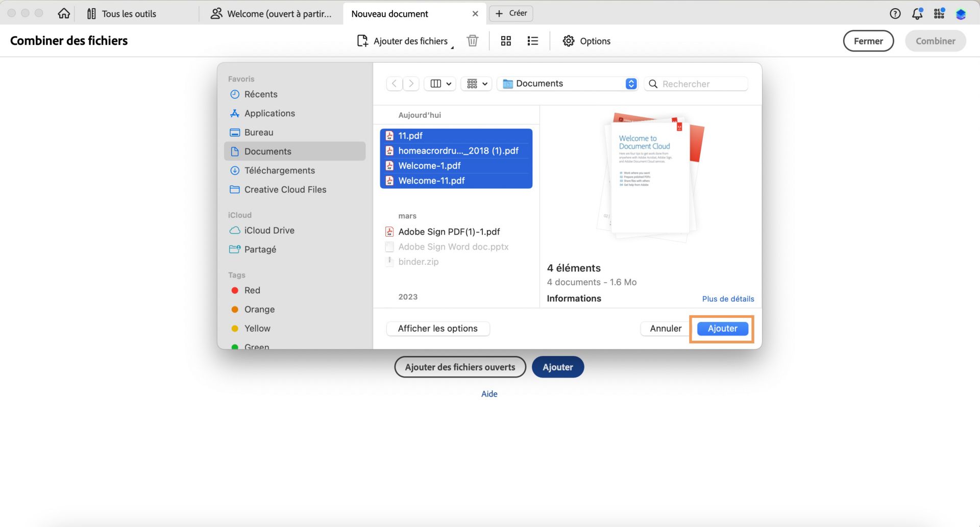Select the Orange tag
The height and width of the screenshot is (527, 980).
pyautogui.click(x=295, y=310)
